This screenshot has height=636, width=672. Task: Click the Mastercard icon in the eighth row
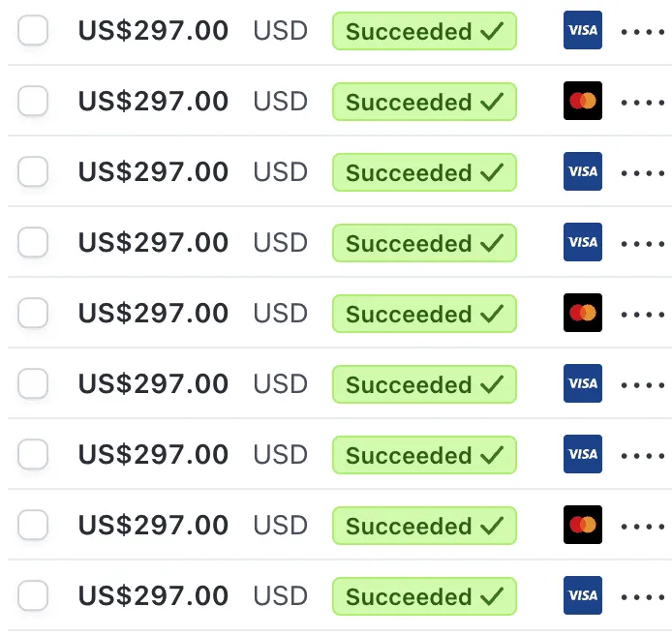[582, 525]
